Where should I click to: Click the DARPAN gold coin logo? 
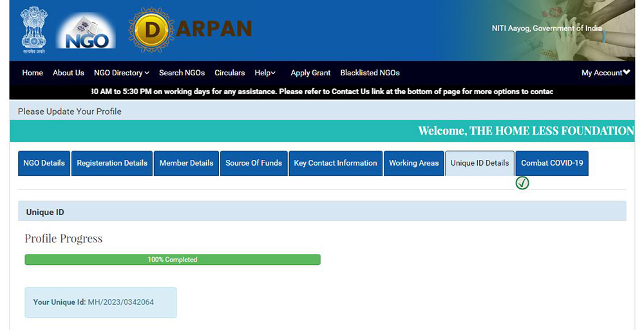point(151,30)
